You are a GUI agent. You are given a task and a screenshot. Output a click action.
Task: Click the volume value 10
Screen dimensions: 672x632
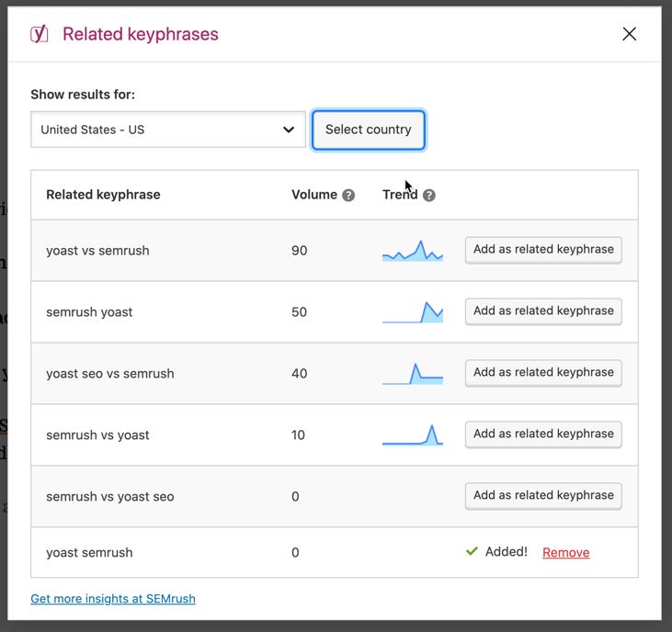click(298, 435)
